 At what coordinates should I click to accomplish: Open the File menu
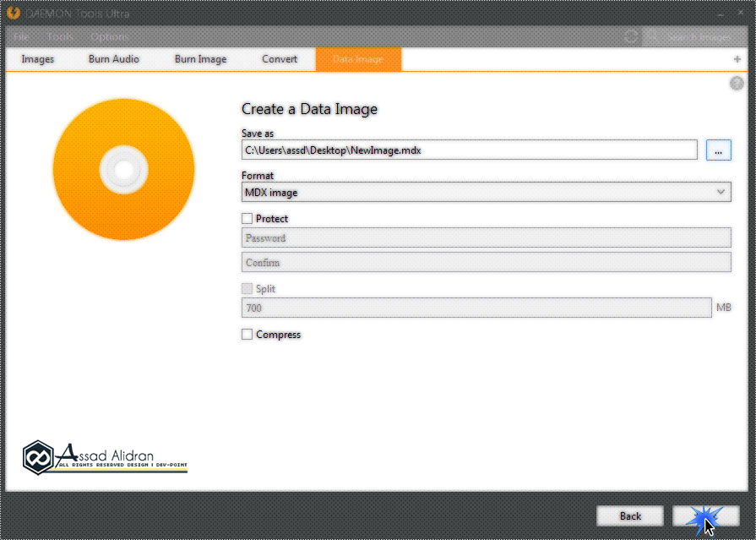pos(22,36)
